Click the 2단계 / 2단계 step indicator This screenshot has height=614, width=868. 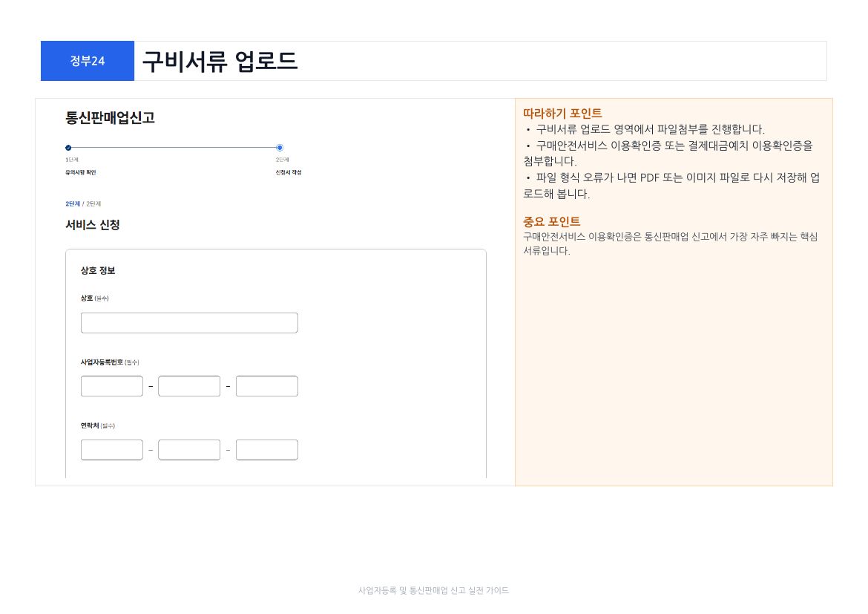pyautogui.click(x=83, y=204)
